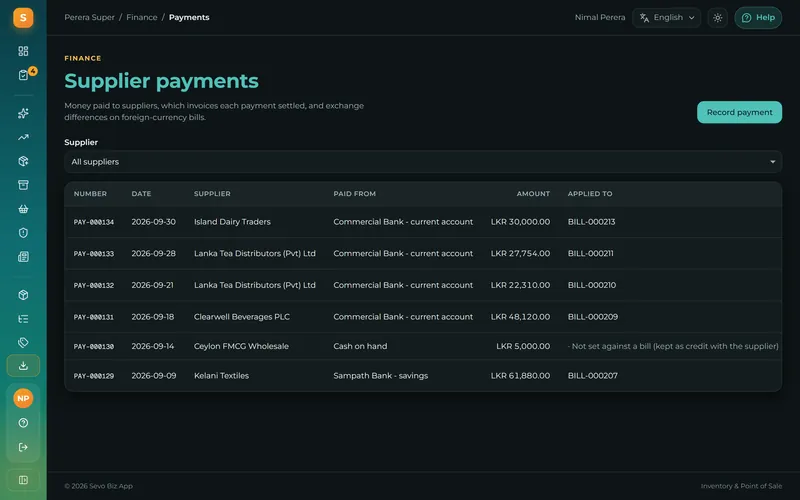Viewport: 800px width, 500px height.
Task: Open the All suppliers dropdown
Action: (x=423, y=162)
